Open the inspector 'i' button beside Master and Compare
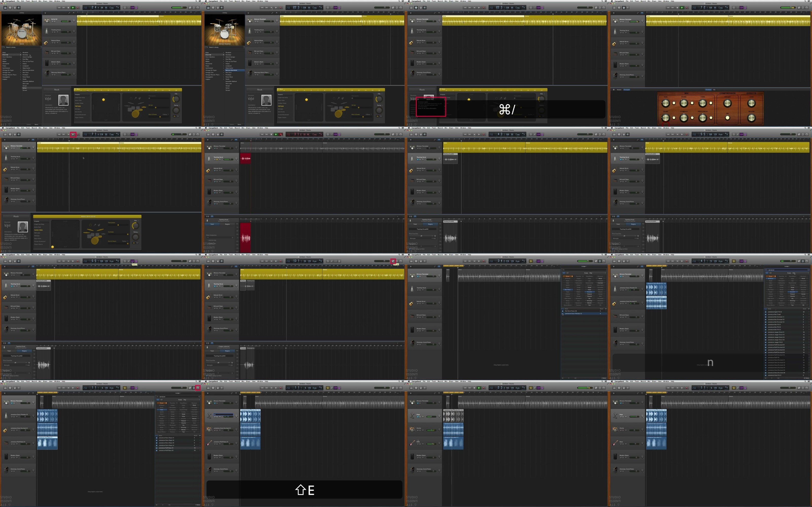The image size is (812, 507). (x=614, y=90)
